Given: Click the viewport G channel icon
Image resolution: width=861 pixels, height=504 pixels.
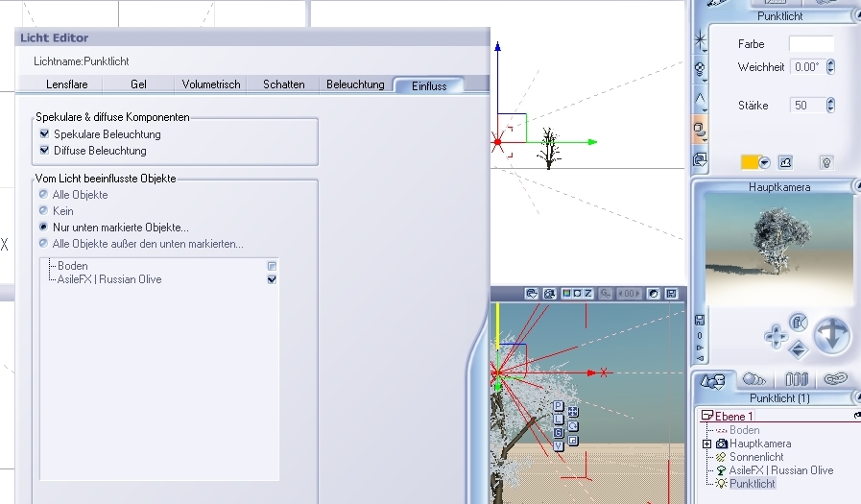Looking at the screenshot, I should pyautogui.click(x=605, y=294).
